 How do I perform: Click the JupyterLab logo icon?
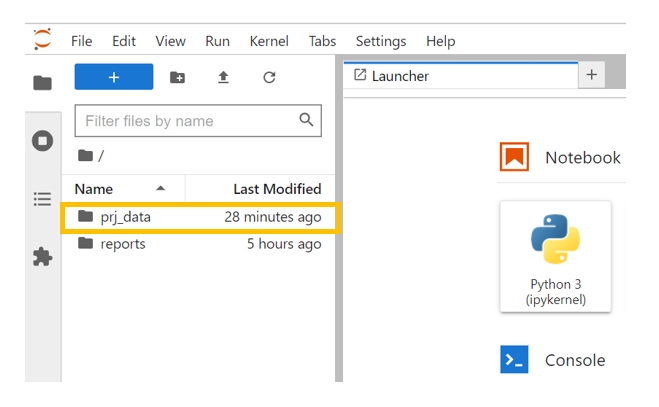coord(42,40)
